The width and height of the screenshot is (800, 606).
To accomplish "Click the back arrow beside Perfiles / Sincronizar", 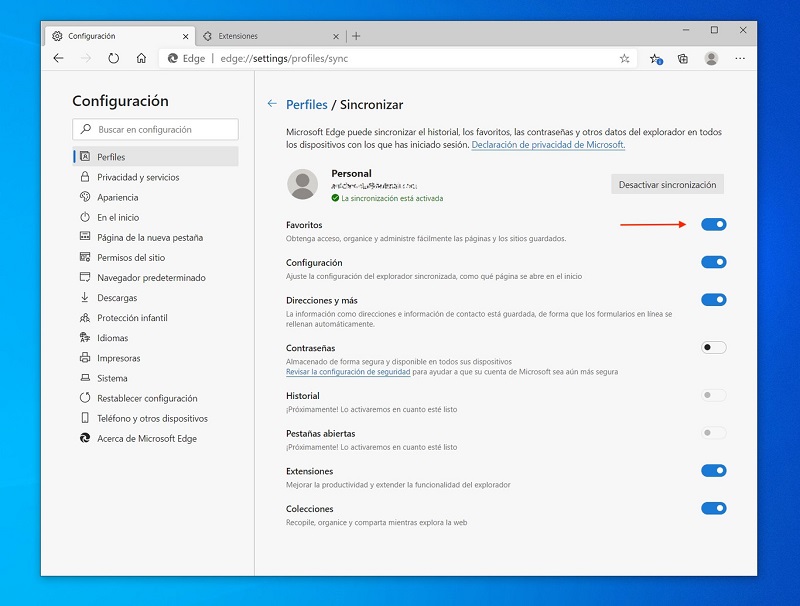I will click(x=272, y=104).
